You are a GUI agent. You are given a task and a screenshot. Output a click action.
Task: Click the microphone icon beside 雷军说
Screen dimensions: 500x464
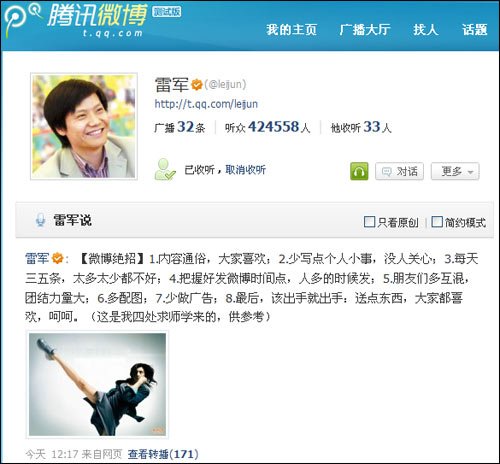[40, 220]
